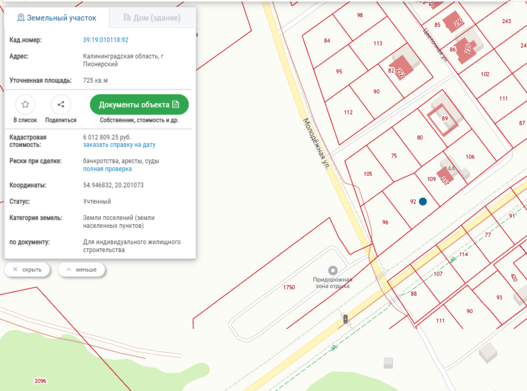Image resolution: width=527 pixels, height=391 pixels.
Task: Click parcel label 98
Action: (x=360, y=15)
